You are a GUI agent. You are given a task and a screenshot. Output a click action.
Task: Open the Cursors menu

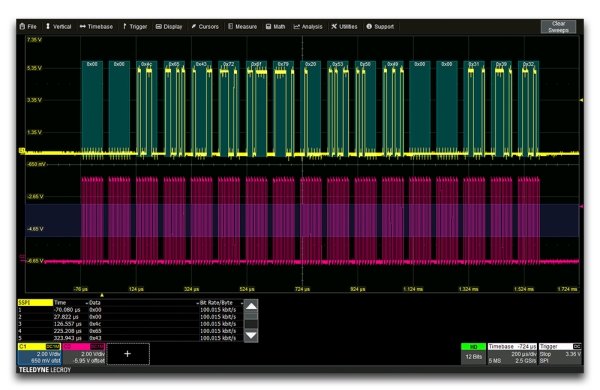pyautogui.click(x=205, y=26)
